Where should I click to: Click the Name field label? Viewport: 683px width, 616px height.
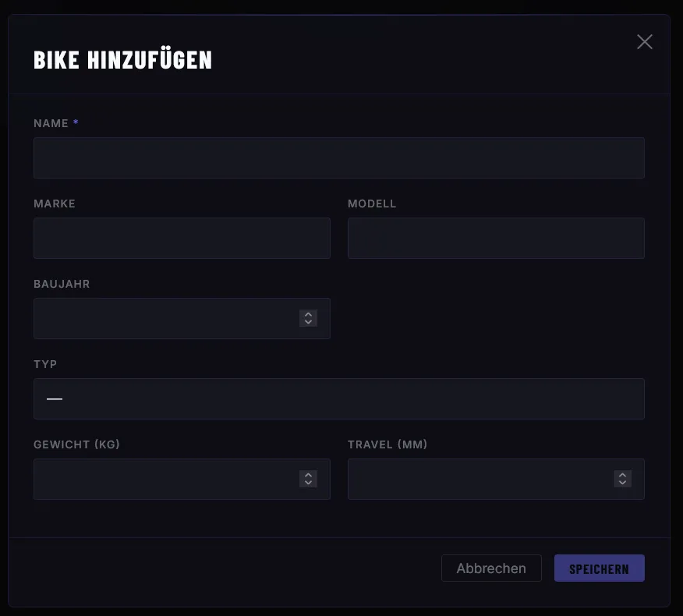click(51, 123)
